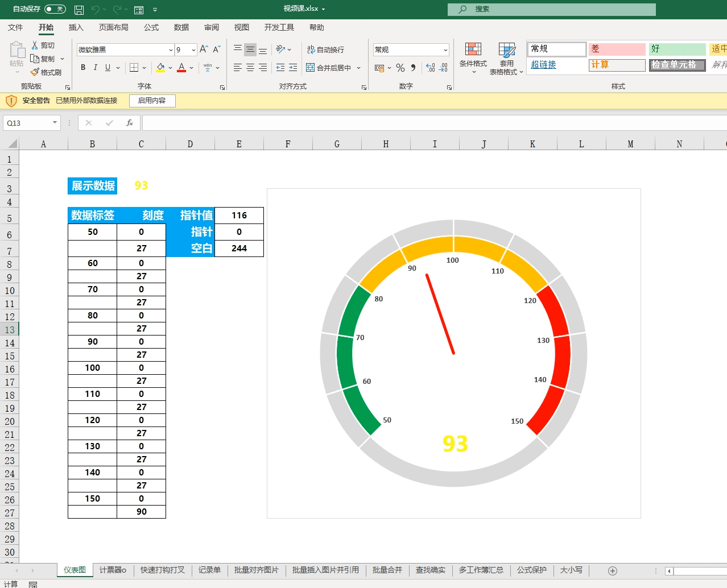Click the Format Painter brush icon

coord(35,72)
